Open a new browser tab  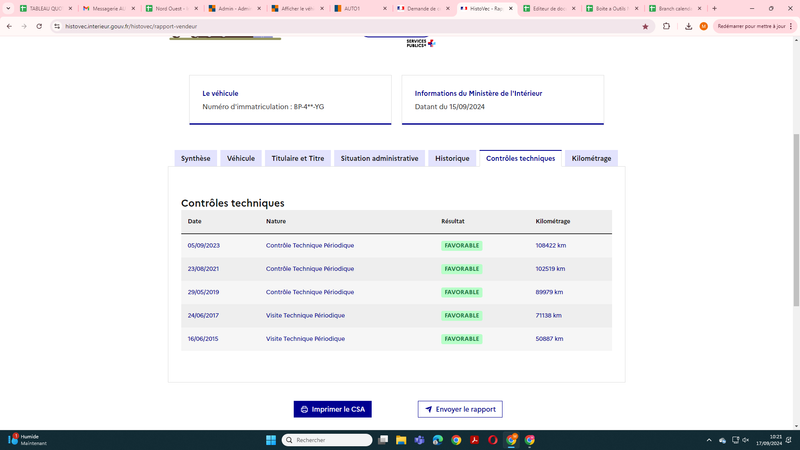click(714, 8)
